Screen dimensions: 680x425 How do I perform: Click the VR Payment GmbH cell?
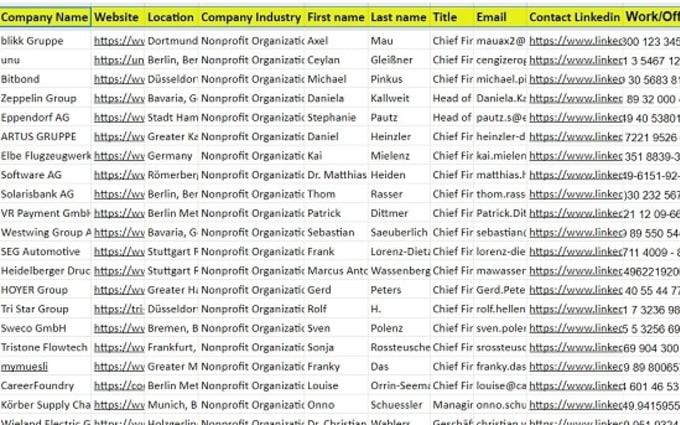46,213
